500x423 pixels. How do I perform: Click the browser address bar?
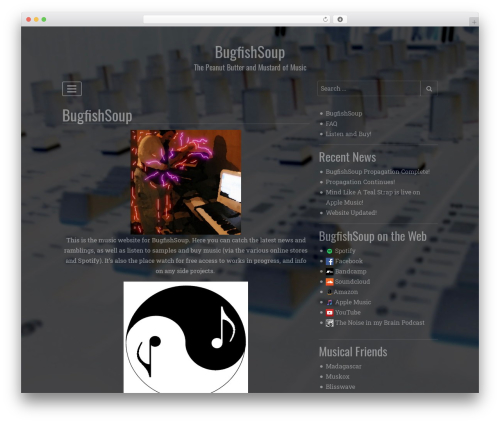[x=237, y=19]
